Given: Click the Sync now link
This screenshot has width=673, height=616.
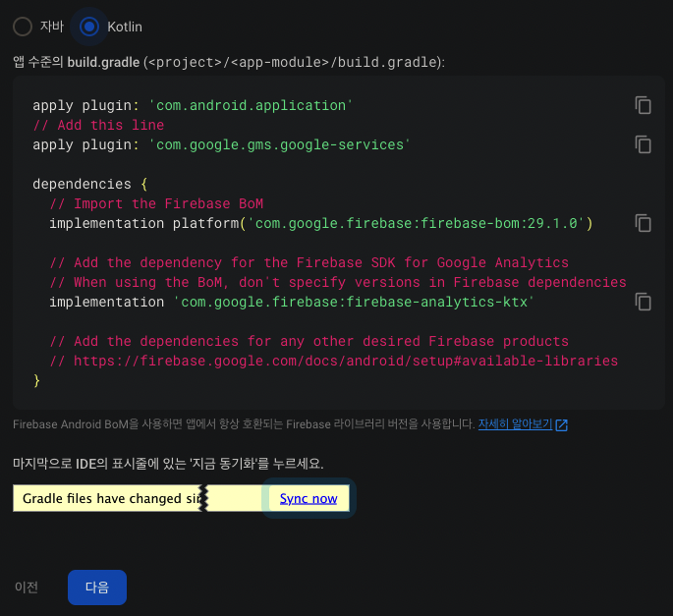Looking at the screenshot, I should [308, 498].
